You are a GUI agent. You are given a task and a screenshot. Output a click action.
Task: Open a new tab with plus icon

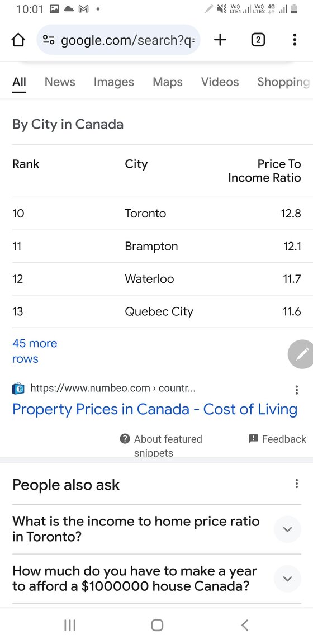[x=220, y=40]
